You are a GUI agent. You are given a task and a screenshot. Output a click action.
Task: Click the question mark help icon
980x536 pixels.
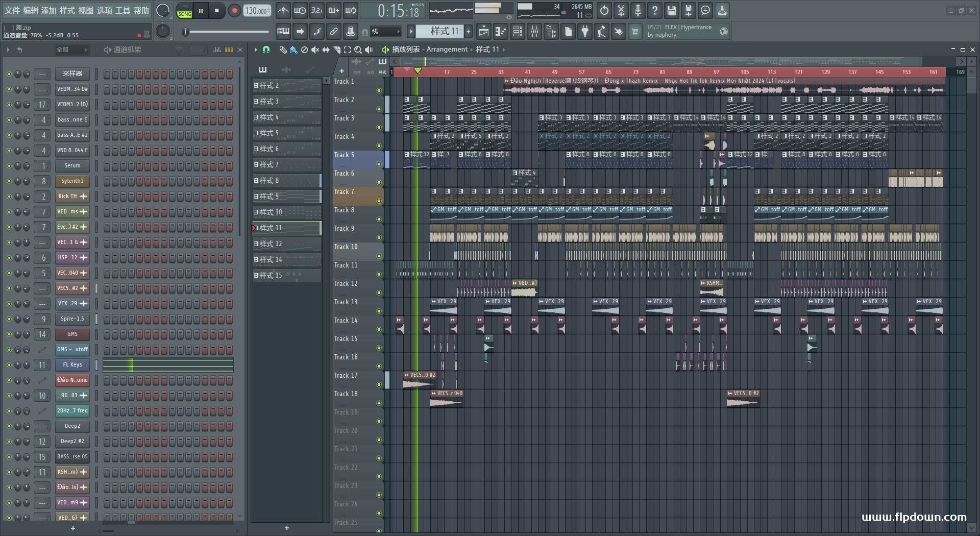click(x=655, y=10)
